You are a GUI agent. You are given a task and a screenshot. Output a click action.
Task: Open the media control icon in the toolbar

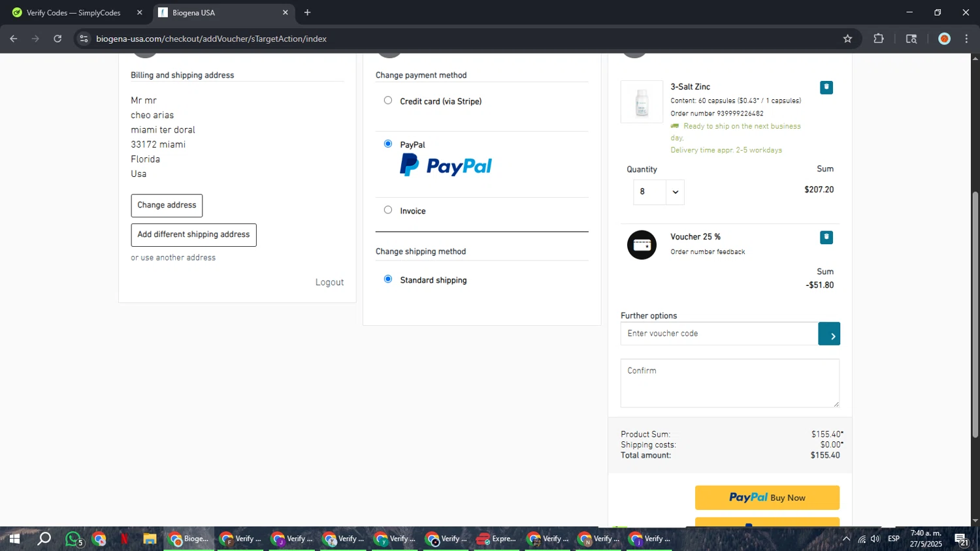point(911,39)
